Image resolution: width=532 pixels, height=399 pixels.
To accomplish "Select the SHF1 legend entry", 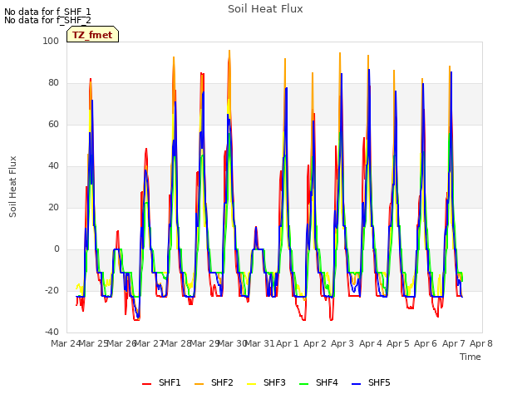I will click(161, 382).
